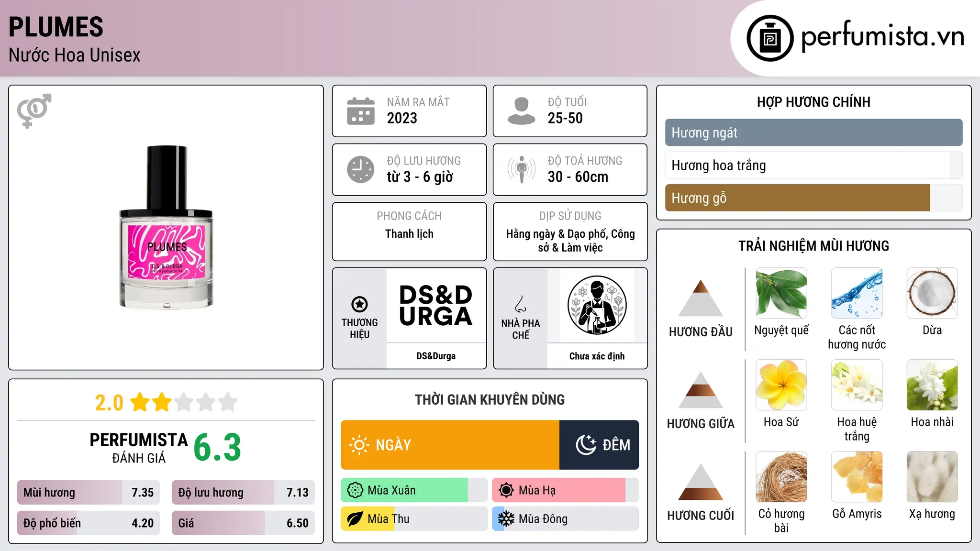The image size is (980, 551).
Task: Click the calendar icon beside release year
Action: (x=361, y=111)
